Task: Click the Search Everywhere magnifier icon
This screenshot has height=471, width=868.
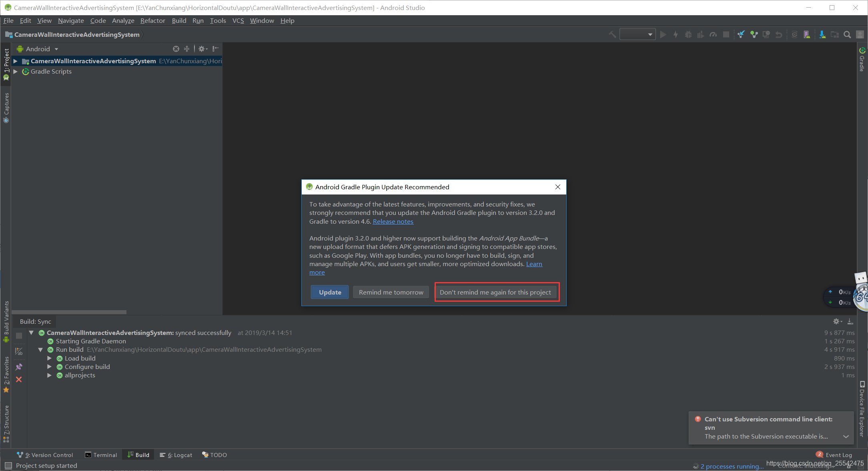Action: coord(847,34)
